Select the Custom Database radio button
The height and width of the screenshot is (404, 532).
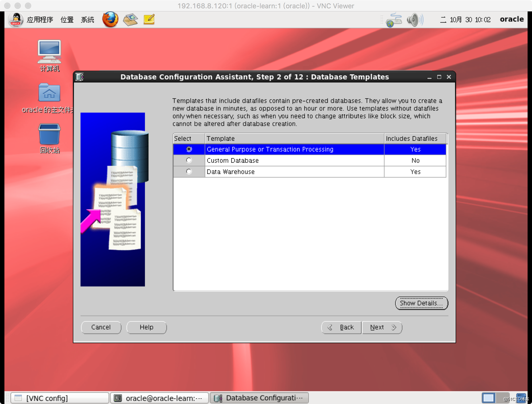point(189,160)
